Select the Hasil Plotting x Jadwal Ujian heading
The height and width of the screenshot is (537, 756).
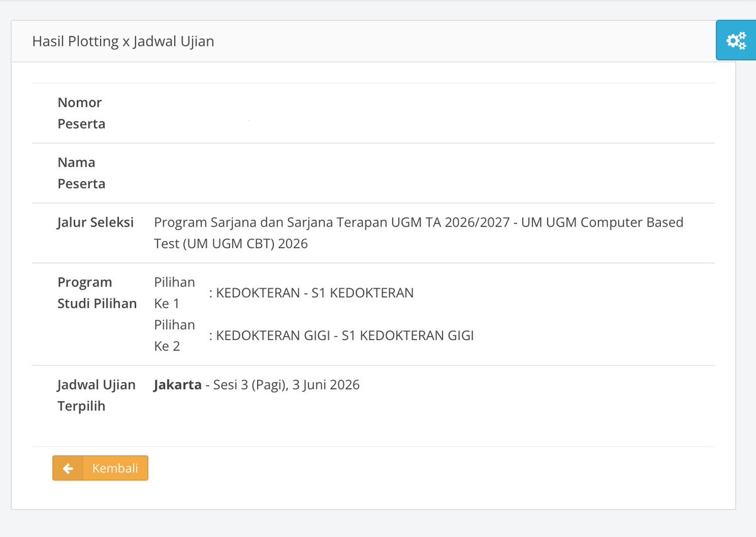[x=123, y=42]
